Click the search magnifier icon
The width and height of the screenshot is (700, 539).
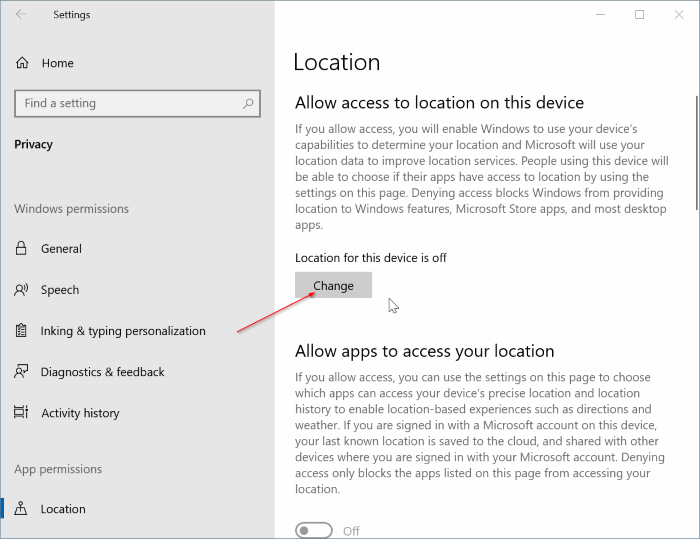pos(248,104)
